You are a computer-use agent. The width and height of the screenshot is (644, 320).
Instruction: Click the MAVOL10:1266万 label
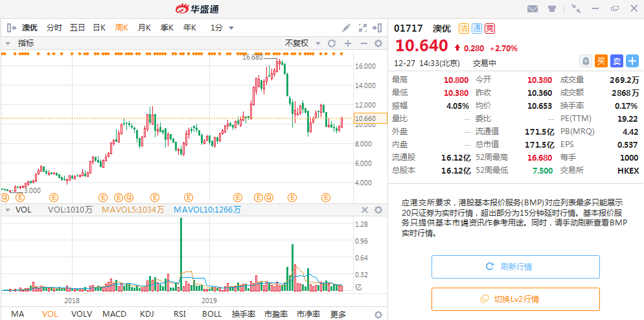click(x=207, y=210)
